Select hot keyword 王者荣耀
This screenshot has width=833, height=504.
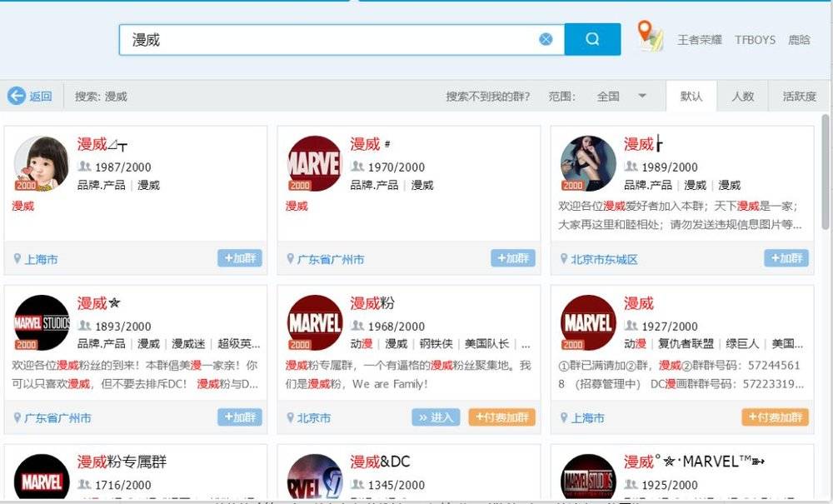pos(700,40)
